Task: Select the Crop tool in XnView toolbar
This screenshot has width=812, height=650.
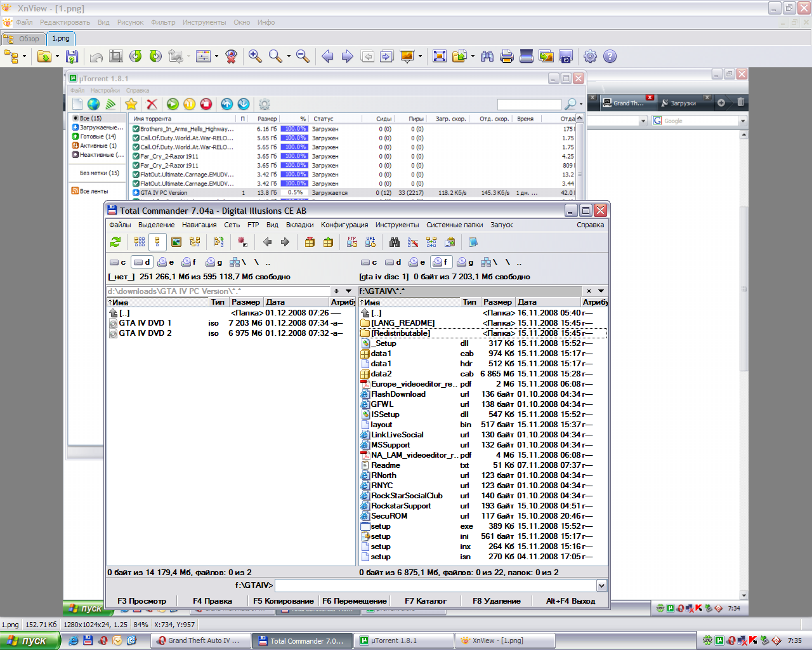Action: click(116, 56)
